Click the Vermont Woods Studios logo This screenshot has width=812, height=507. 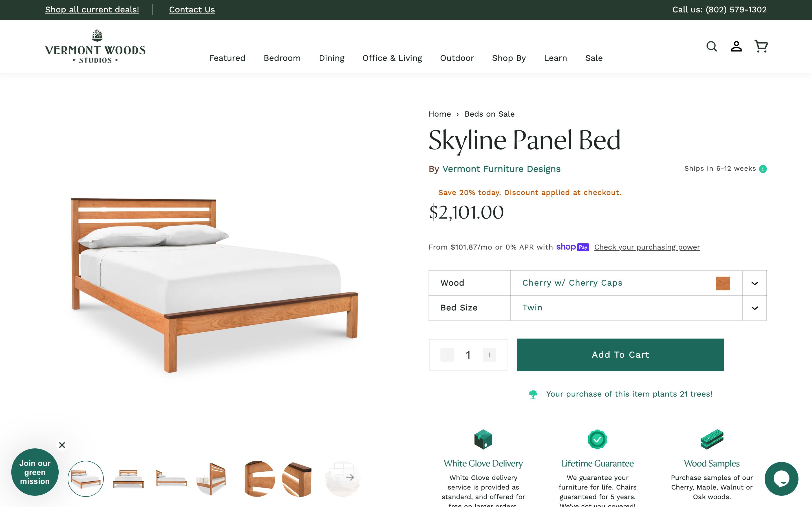point(95,46)
